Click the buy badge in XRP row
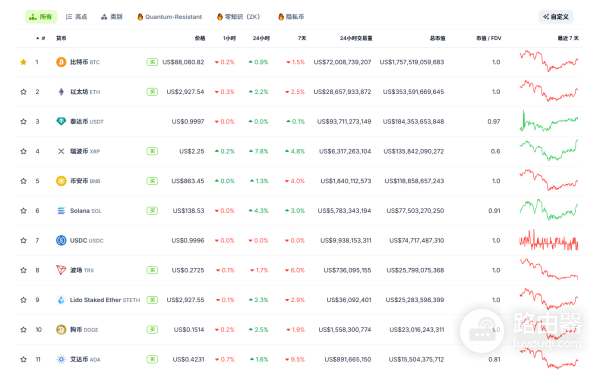This screenshot has width=600, height=371. coord(152,151)
